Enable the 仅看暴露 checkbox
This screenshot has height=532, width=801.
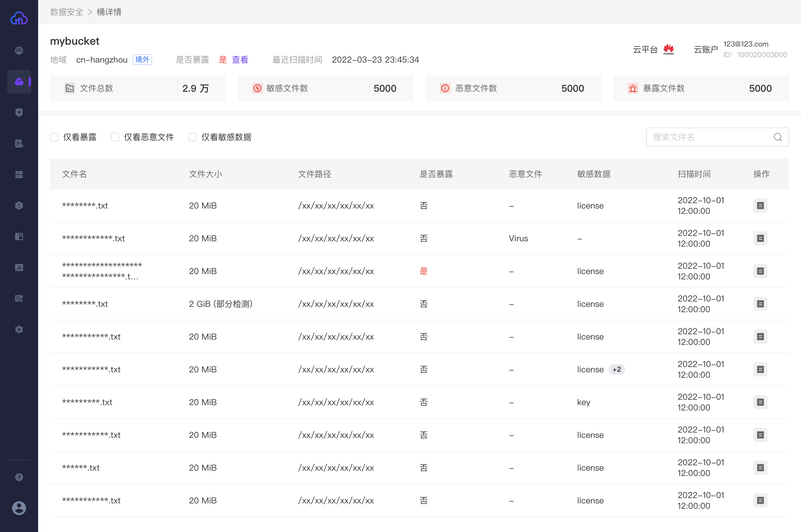tap(54, 137)
